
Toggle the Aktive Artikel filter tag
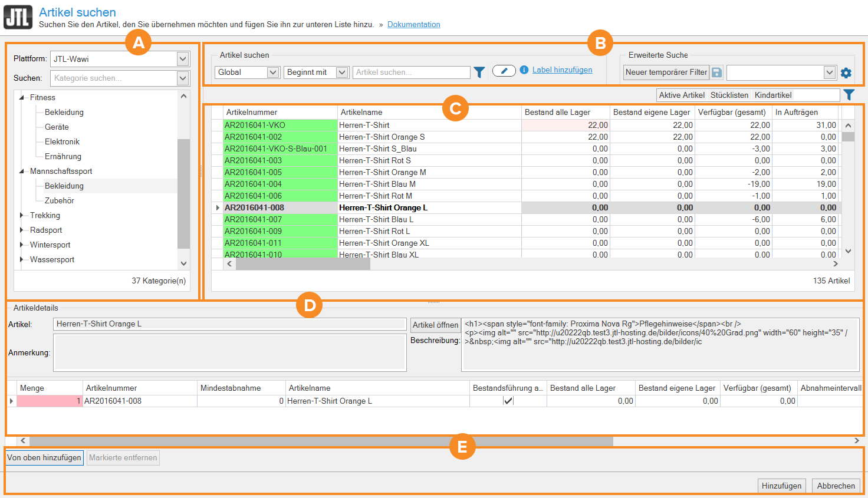coord(682,95)
